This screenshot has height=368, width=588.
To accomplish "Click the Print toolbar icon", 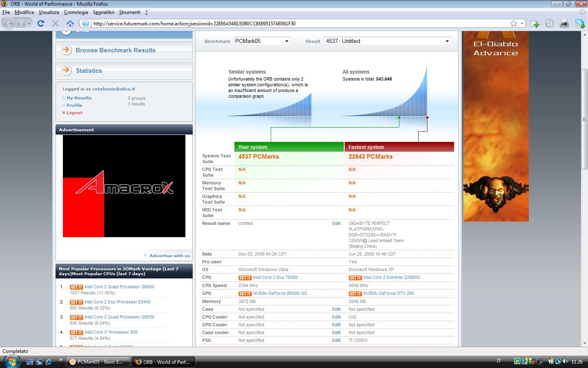I will point(564,23).
